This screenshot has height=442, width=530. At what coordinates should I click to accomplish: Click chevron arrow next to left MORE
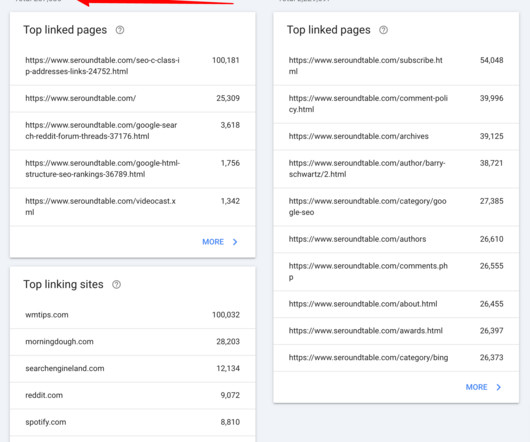[x=235, y=242]
